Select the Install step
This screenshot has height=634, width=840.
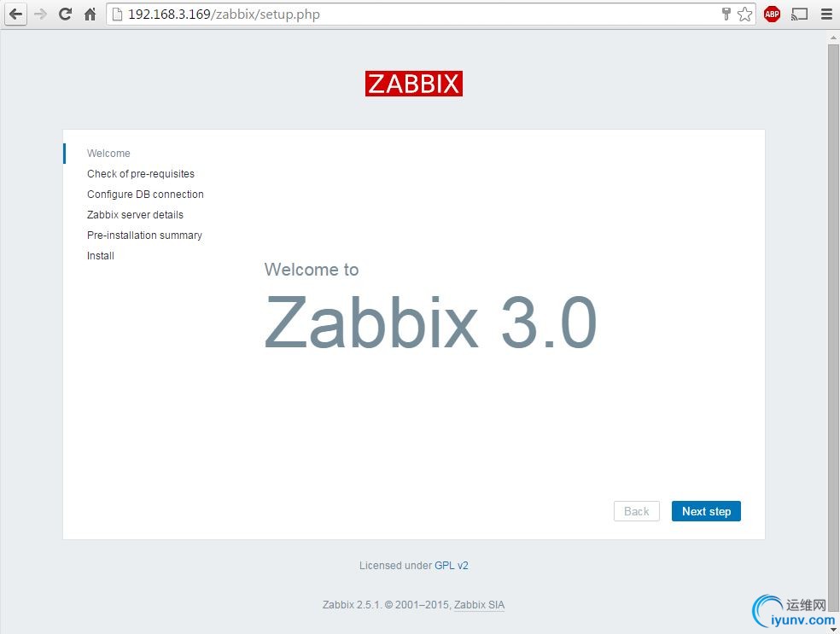point(101,255)
